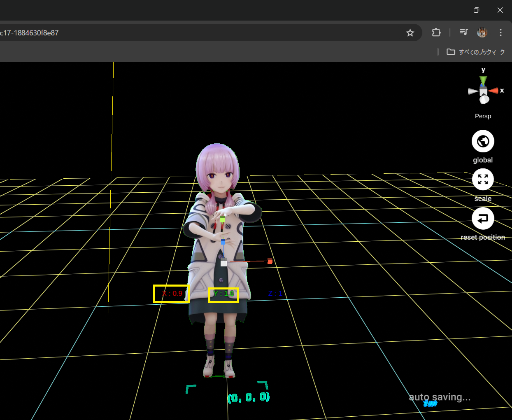Click the Z : 1 scale value
This screenshot has height=420, width=512.
pyautogui.click(x=275, y=294)
